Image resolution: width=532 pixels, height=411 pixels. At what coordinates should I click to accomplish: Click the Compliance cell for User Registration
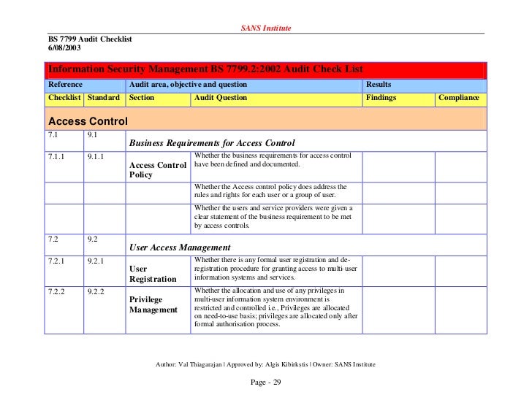[461, 271]
